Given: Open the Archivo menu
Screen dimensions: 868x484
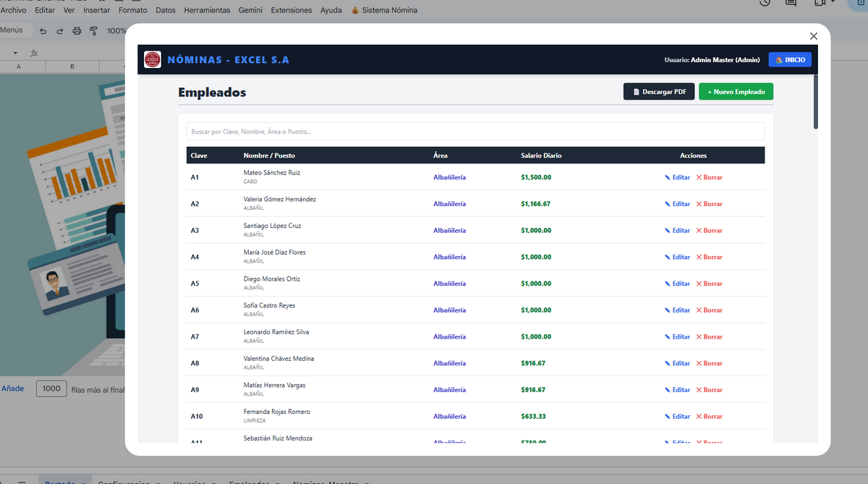Looking at the screenshot, I should coord(13,10).
